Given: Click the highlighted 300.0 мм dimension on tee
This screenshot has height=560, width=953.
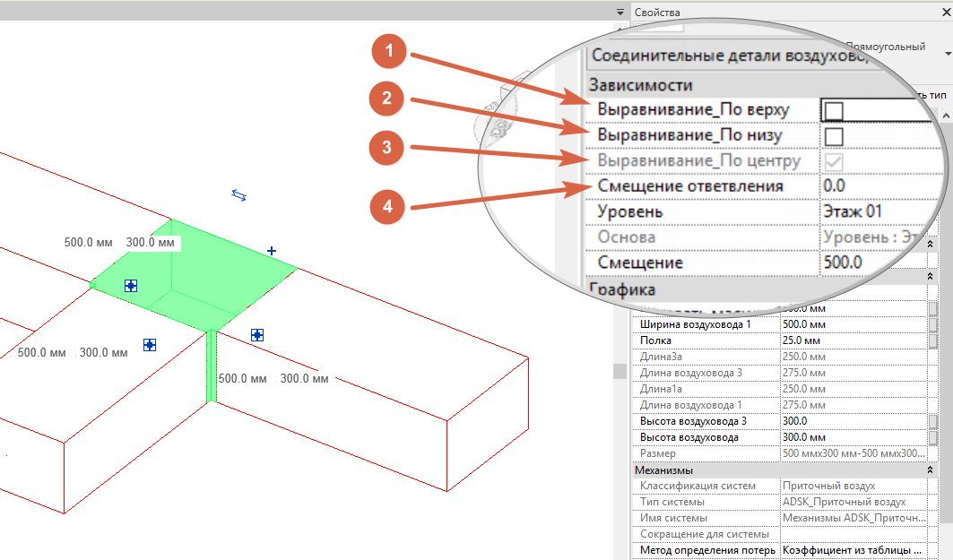Looking at the screenshot, I should click(x=150, y=242).
